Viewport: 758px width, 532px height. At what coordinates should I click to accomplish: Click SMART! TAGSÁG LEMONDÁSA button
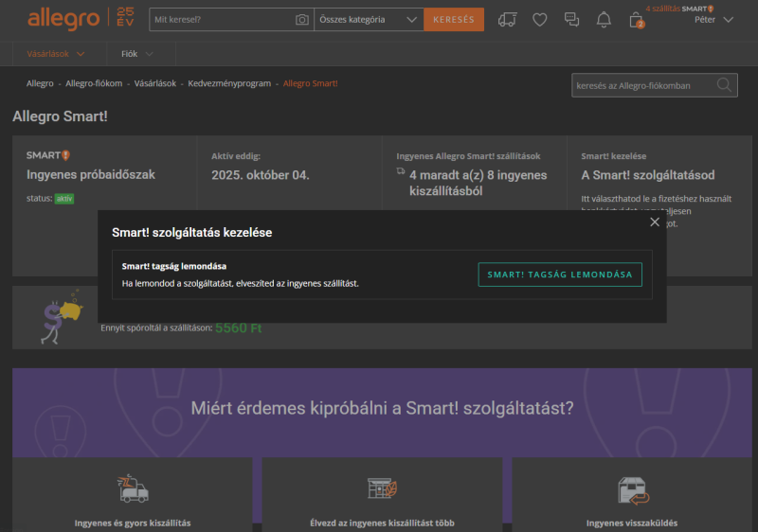pos(560,275)
